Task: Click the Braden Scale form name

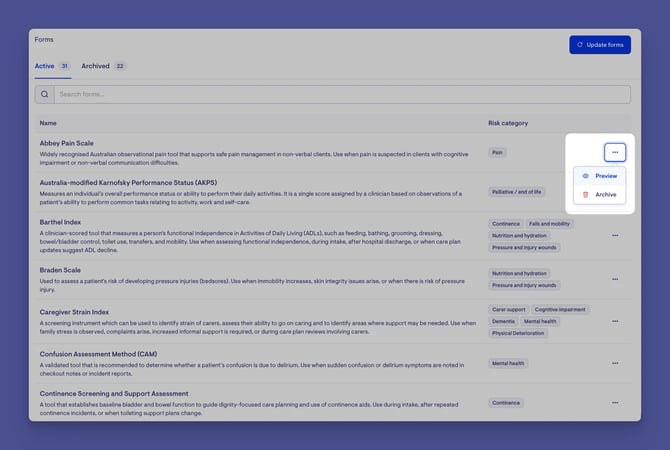Action: click(60, 270)
